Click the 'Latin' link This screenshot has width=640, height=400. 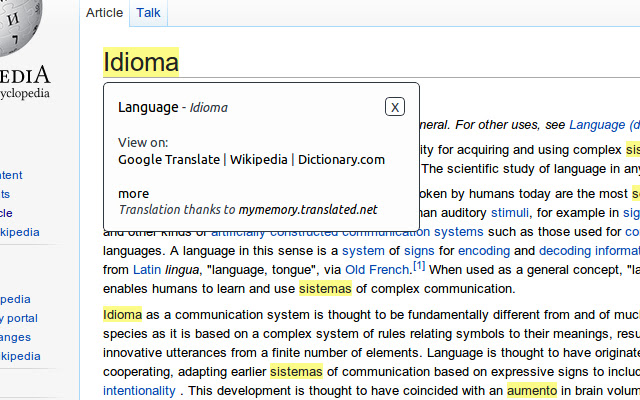point(147,270)
